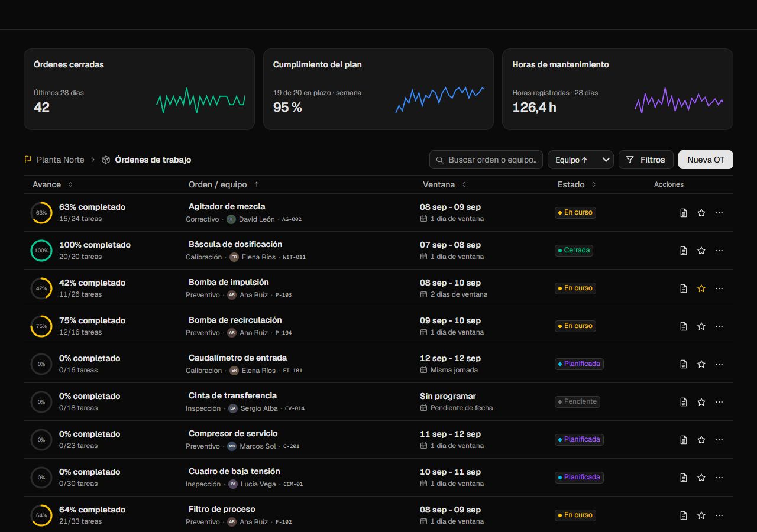The width and height of the screenshot is (757, 532).
Task: Open document icon for Agitador de mezcla
Action: point(684,213)
